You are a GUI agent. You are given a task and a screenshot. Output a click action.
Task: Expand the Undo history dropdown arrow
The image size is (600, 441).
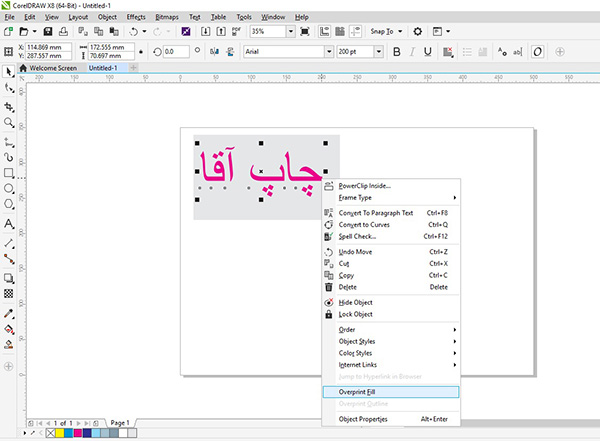coord(144,31)
